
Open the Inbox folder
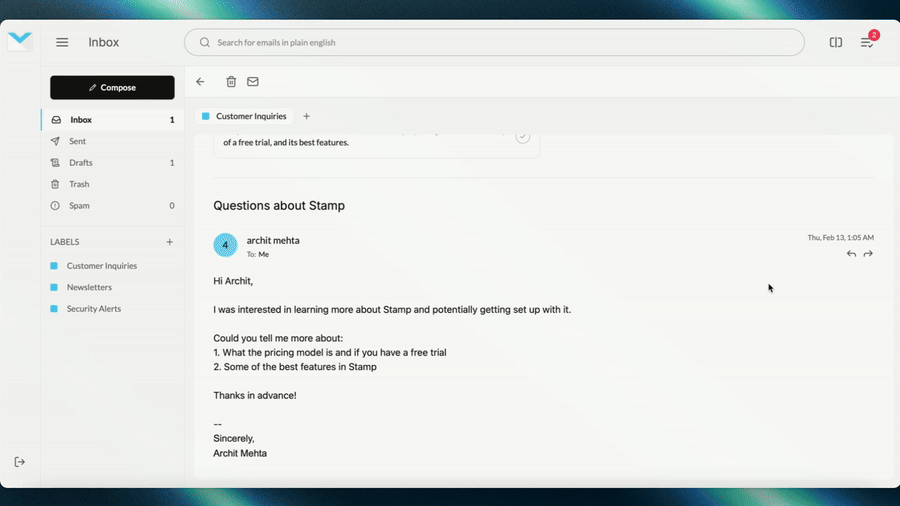point(81,120)
